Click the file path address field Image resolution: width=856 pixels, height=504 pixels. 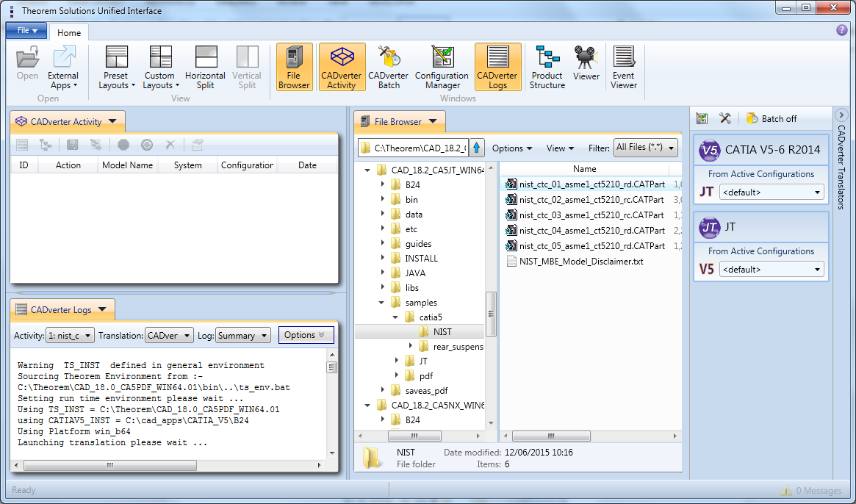click(413, 148)
